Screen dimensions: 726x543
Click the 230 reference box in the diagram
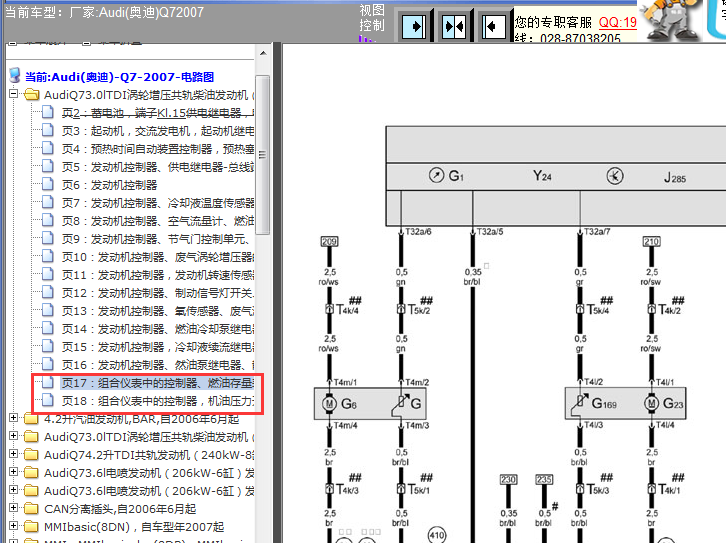(508, 479)
